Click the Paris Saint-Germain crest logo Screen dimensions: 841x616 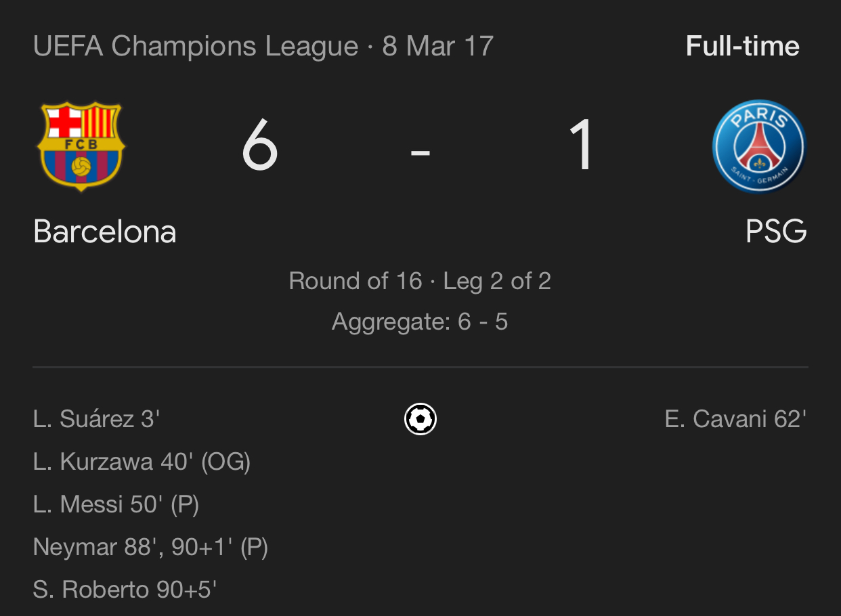[759, 146]
